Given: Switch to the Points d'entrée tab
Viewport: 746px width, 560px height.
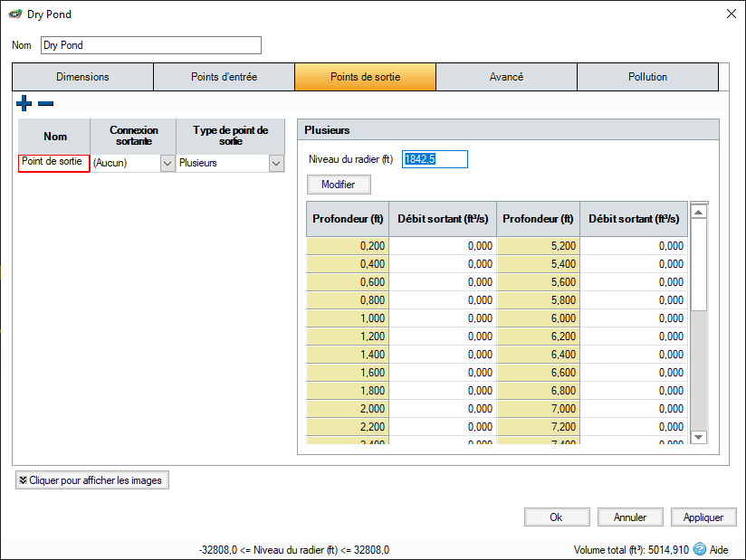Looking at the screenshot, I should 225,77.
